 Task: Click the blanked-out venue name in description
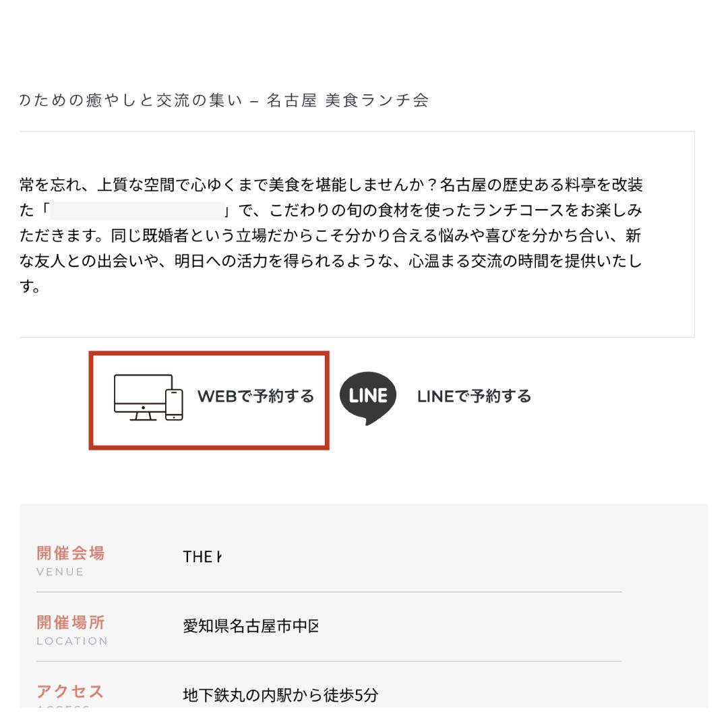coord(138,210)
